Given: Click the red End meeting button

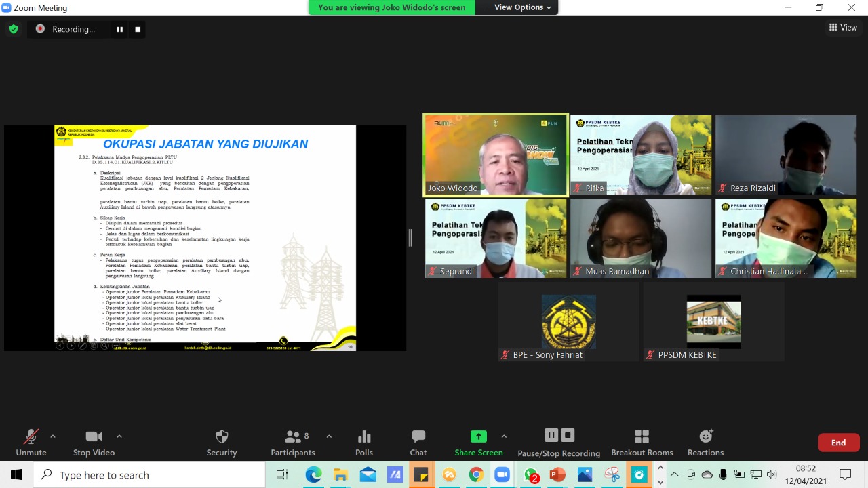Looking at the screenshot, I should (839, 443).
